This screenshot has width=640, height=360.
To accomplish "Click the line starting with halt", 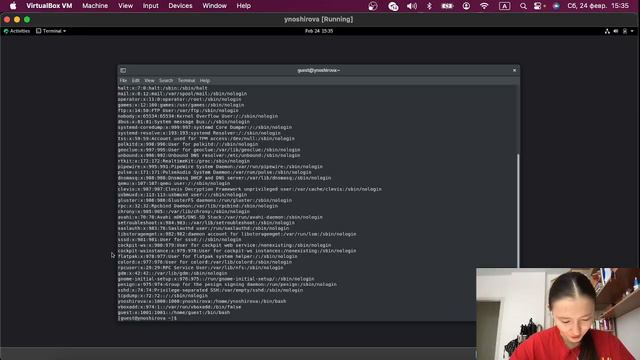I will pyautogui.click(x=163, y=88).
